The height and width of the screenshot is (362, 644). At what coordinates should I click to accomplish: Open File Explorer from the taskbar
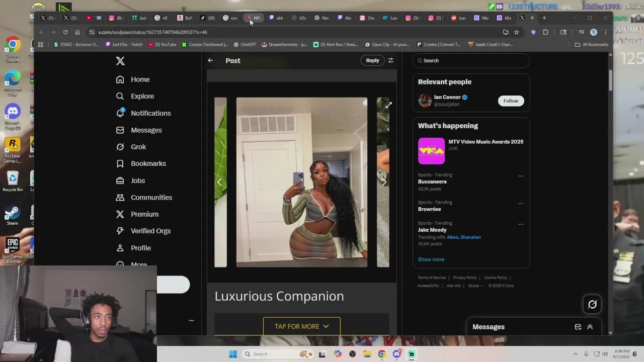pyautogui.click(x=367, y=354)
